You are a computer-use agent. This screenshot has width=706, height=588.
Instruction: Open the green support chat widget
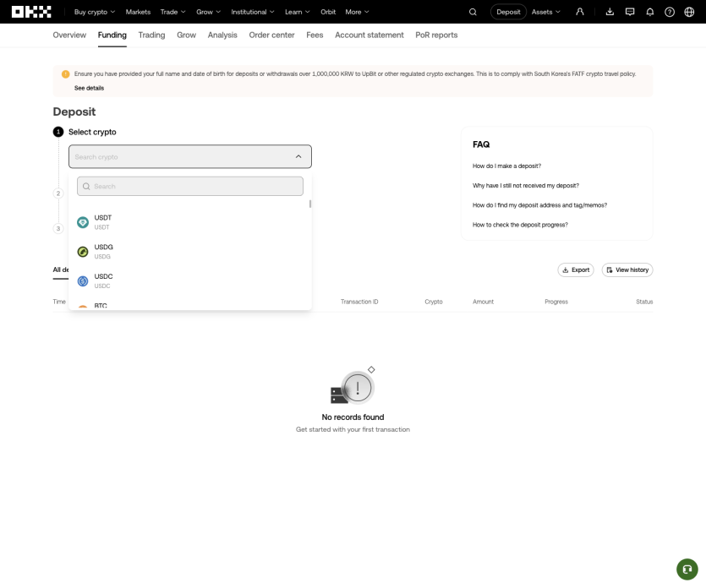pos(687,569)
